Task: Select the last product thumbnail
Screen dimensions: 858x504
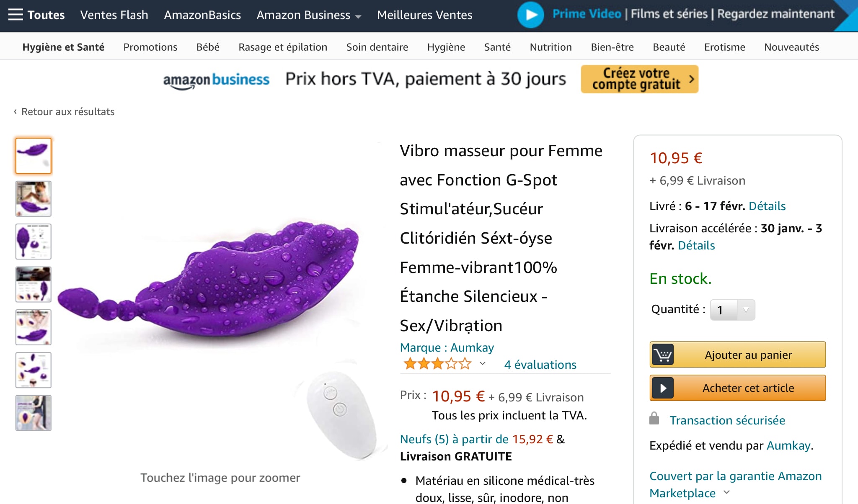Action: coord(34,413)
